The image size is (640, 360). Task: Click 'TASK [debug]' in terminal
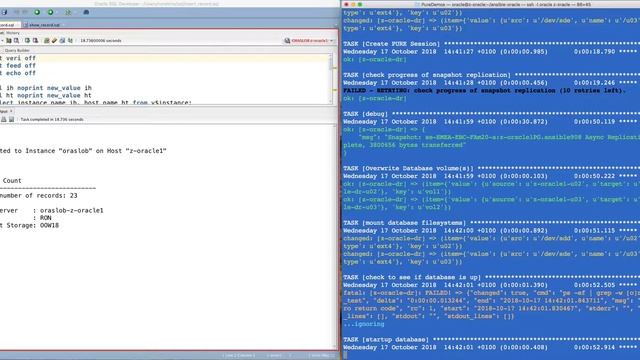pos(366,113)
